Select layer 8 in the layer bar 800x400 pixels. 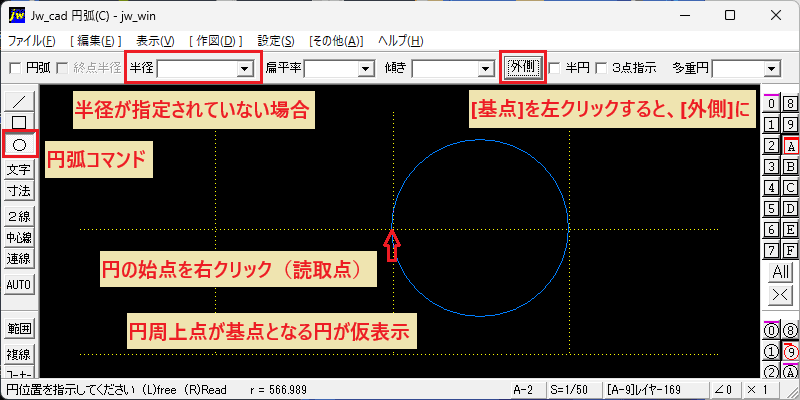coord(790,104)
